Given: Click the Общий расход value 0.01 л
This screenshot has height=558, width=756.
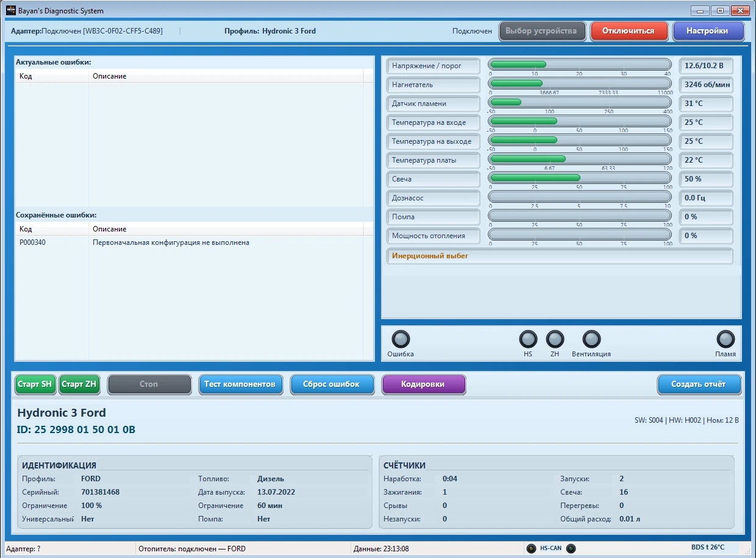Looking at the screenshot, I should [630, 519].
